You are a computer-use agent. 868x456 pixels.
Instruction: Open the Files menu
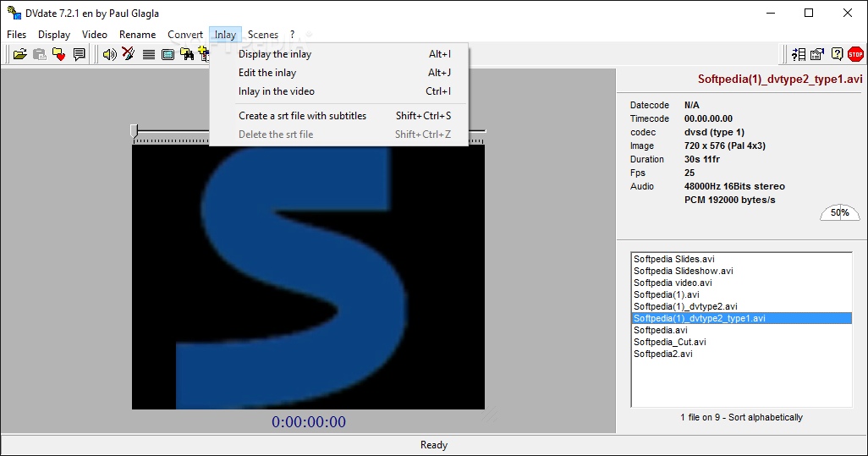(17, 35)
